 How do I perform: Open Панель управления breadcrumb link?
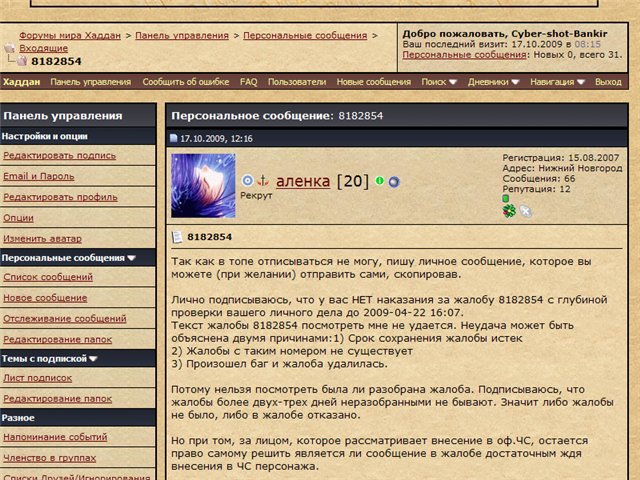pyautogui.click(x=182, y=36)
